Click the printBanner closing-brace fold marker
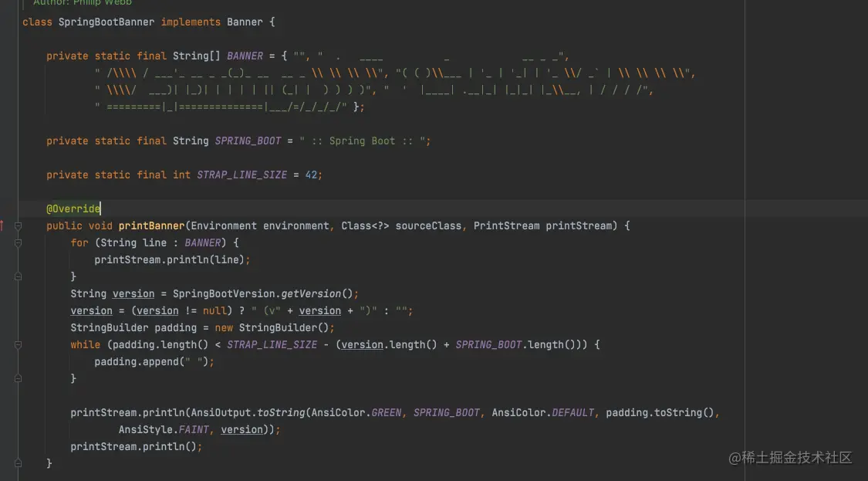Viewport: 868px width, 481px height. coord(18,463)
